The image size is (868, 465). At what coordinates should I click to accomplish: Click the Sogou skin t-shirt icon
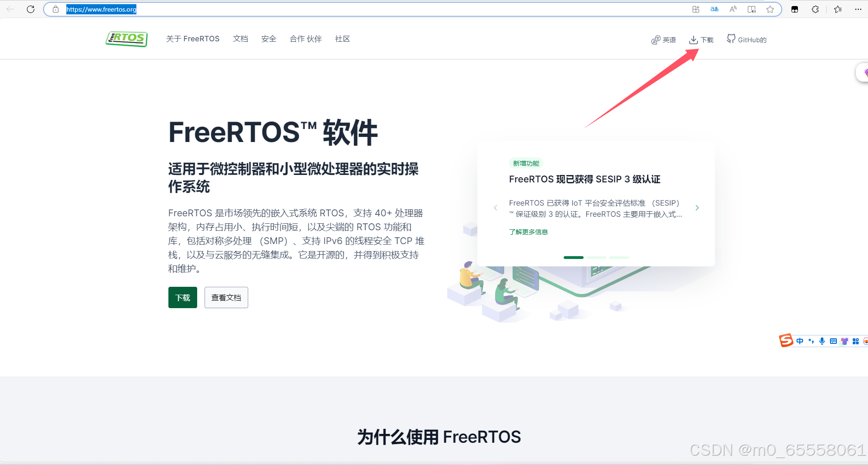click(x=844, y=341)
